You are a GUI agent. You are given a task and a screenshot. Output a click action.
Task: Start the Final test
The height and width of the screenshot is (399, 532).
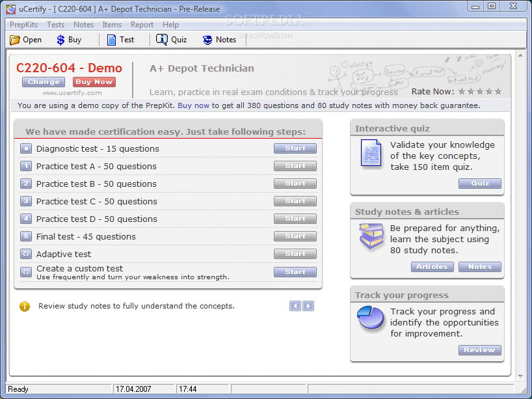(295, 236)
